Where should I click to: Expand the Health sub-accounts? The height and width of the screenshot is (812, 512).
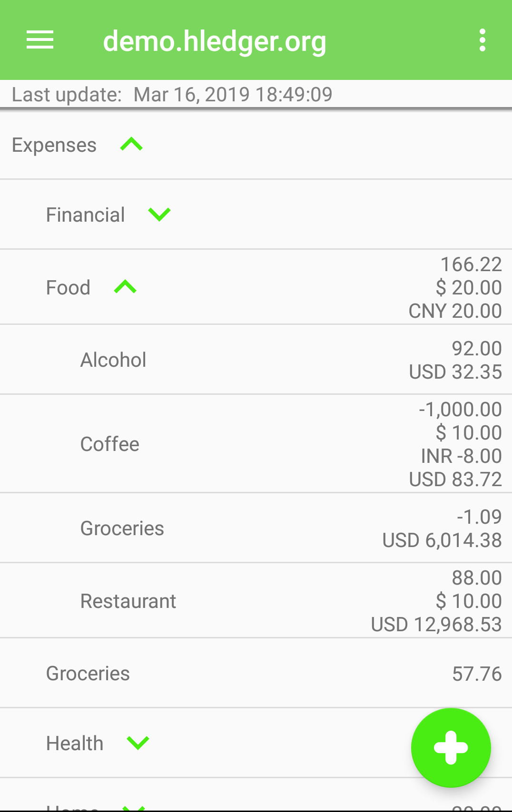pyautogui.click(x=138, y=743)
